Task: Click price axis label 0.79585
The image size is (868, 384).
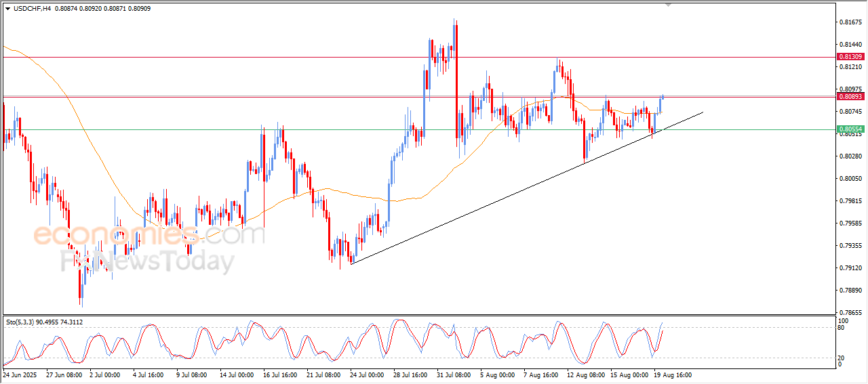Action: (x=850, y=223)
